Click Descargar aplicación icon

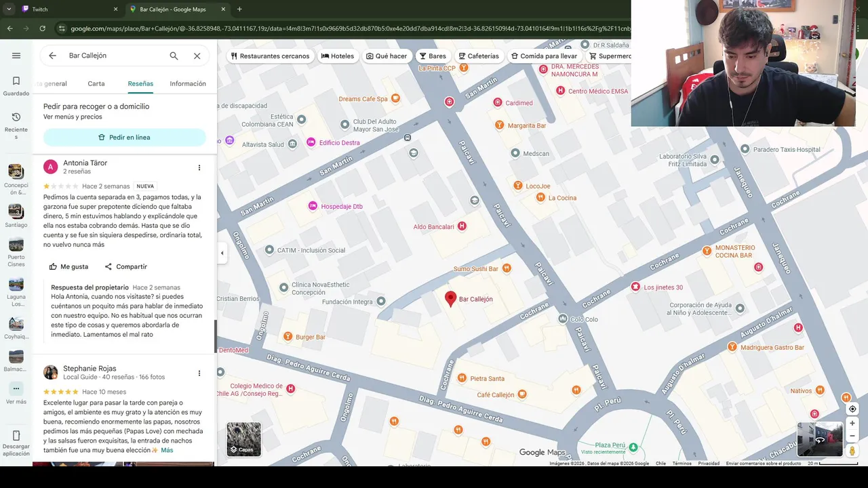coord(16,436)
